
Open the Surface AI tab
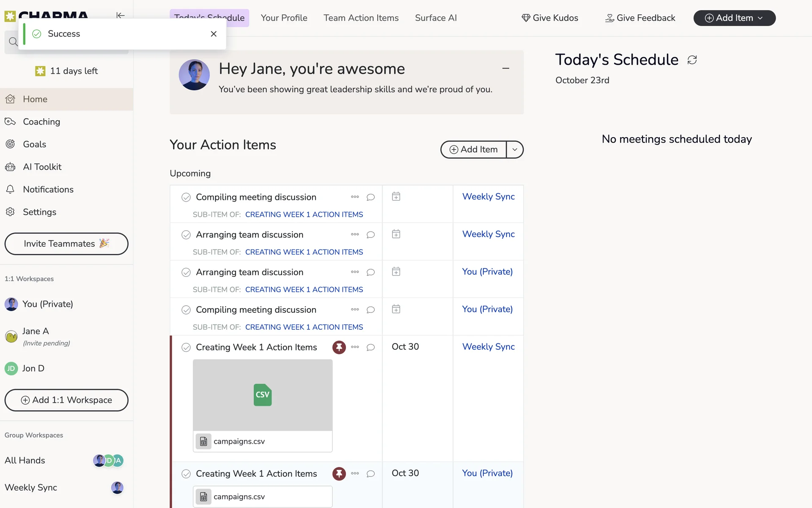coord(436,18)
